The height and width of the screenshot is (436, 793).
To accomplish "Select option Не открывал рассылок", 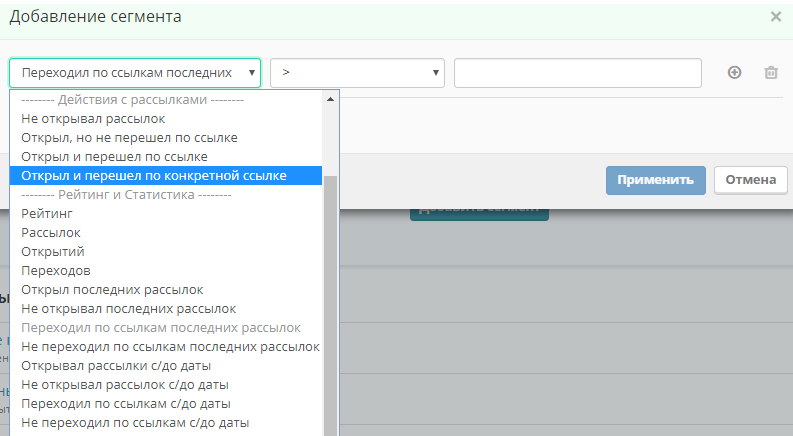I will [166, 119].
